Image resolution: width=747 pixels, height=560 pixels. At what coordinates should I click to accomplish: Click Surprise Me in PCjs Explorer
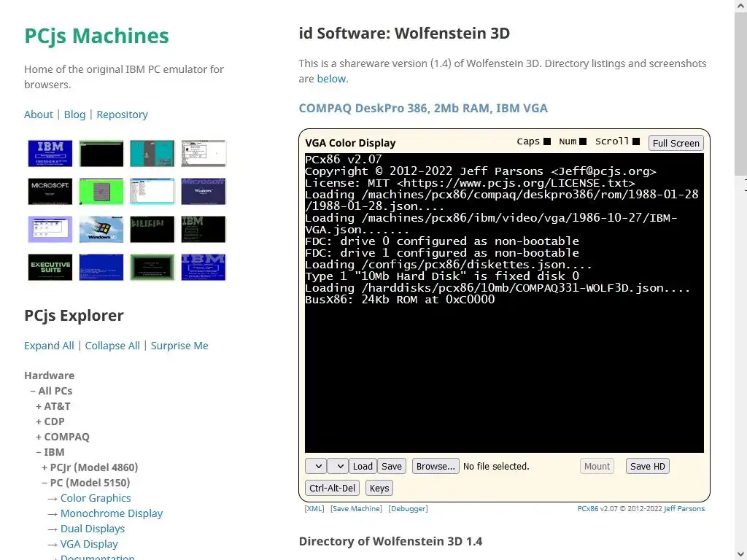[179, 345]
